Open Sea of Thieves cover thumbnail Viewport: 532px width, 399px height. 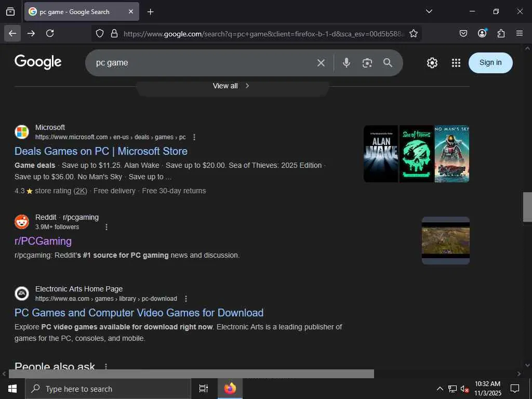pyautogui.click(x=416, y=154)
